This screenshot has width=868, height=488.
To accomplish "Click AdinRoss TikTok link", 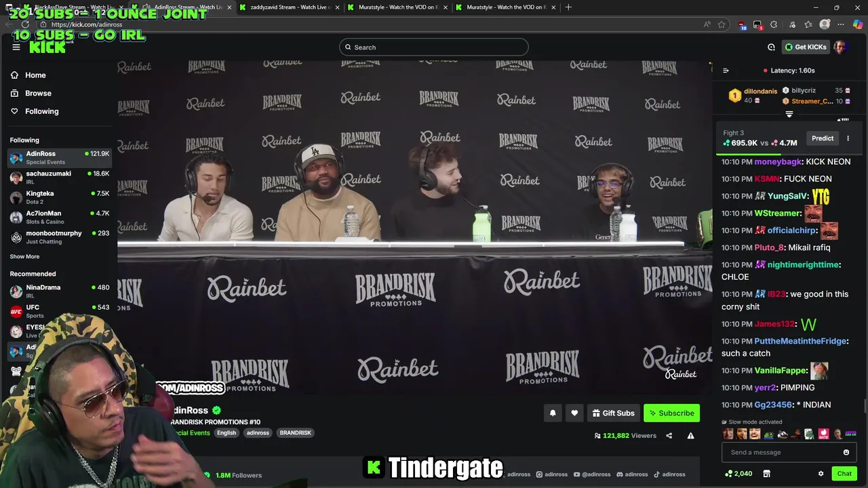I will (669, 474).
